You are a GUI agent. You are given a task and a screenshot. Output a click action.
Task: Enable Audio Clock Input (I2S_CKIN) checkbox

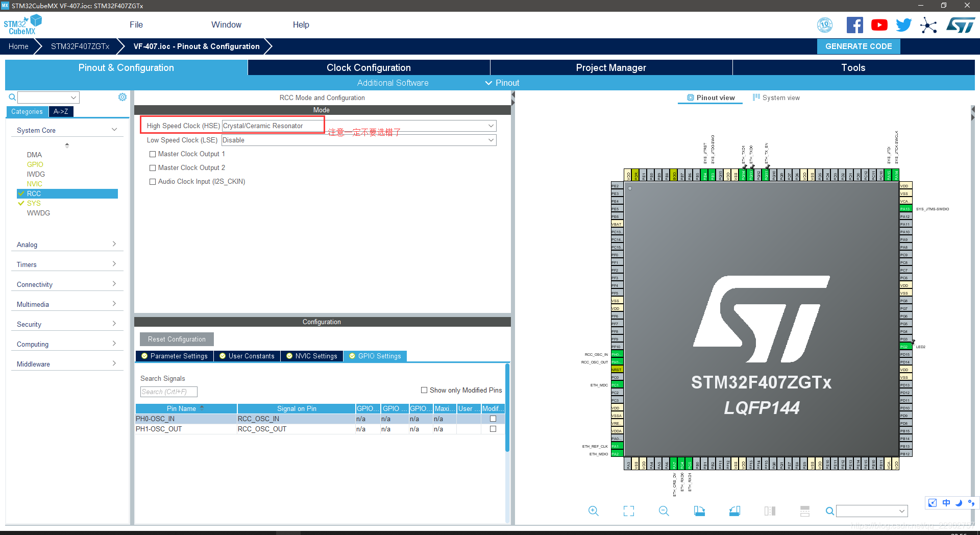152,182
